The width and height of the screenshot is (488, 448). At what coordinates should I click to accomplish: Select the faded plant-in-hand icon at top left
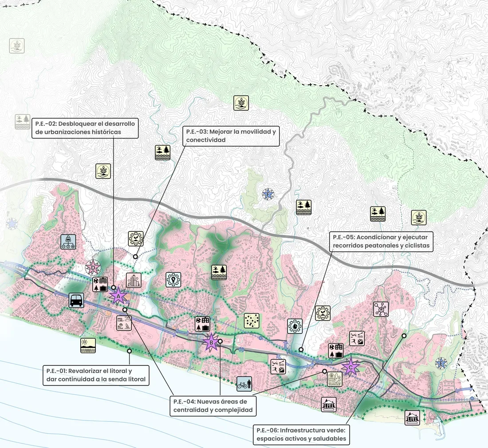pos(17,46)
